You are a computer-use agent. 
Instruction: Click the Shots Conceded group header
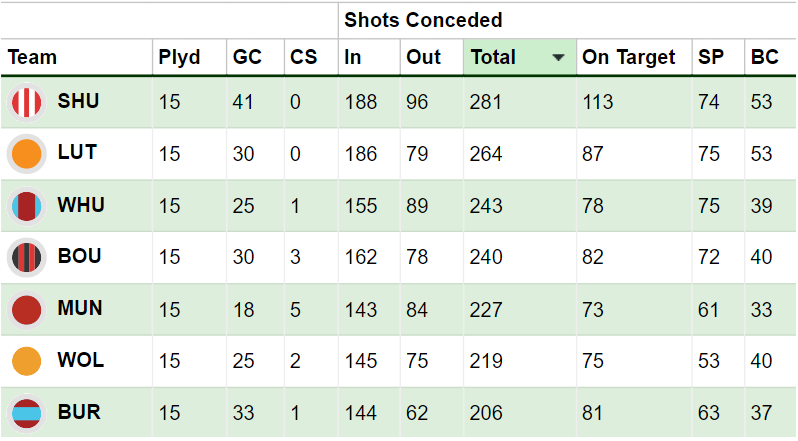click(423, 20)
